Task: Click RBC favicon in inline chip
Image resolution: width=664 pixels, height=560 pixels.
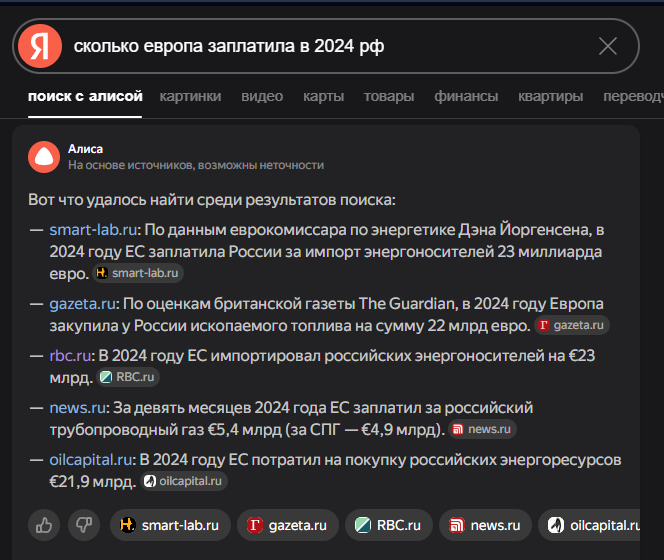Action: click(x=106, y=377)
